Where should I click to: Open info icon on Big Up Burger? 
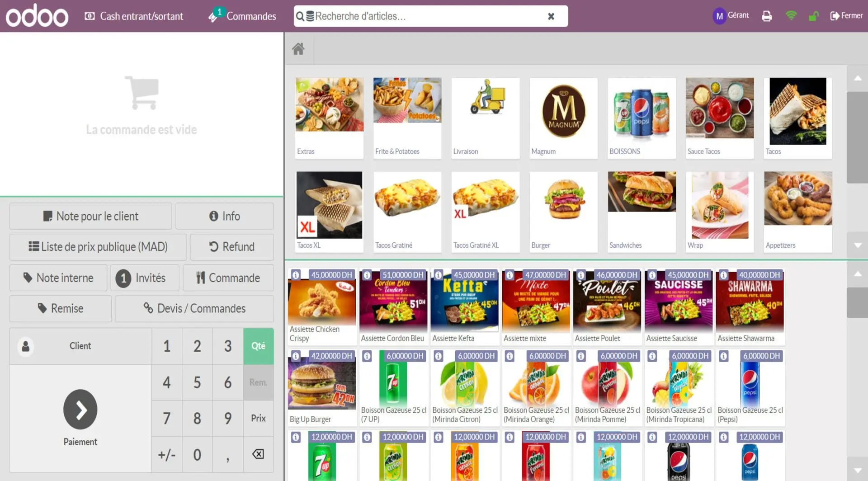(296, 356)
